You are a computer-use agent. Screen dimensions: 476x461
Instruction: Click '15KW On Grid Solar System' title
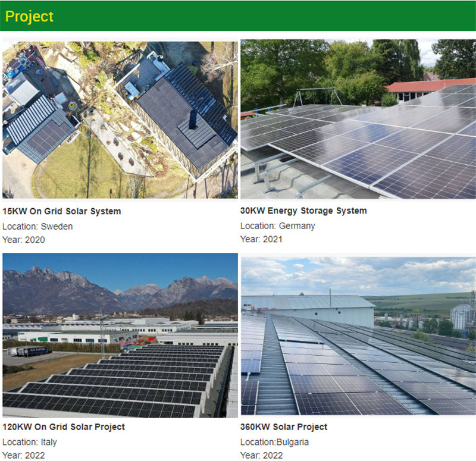[x=62, y=211]
